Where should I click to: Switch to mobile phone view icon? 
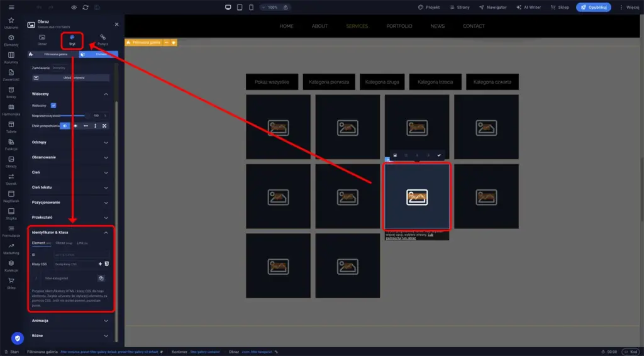(x=252, y=8)
